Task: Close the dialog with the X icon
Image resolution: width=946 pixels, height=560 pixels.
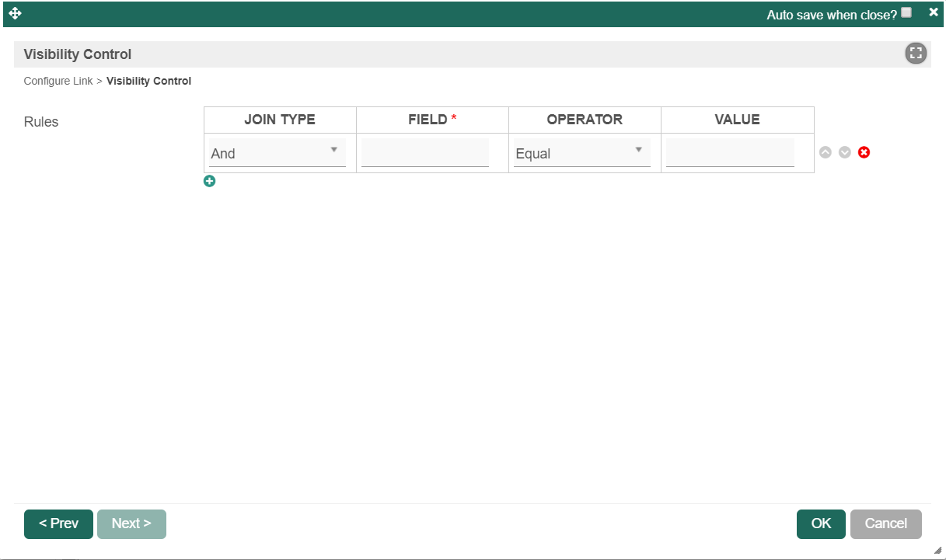Action: pos(934,12)
